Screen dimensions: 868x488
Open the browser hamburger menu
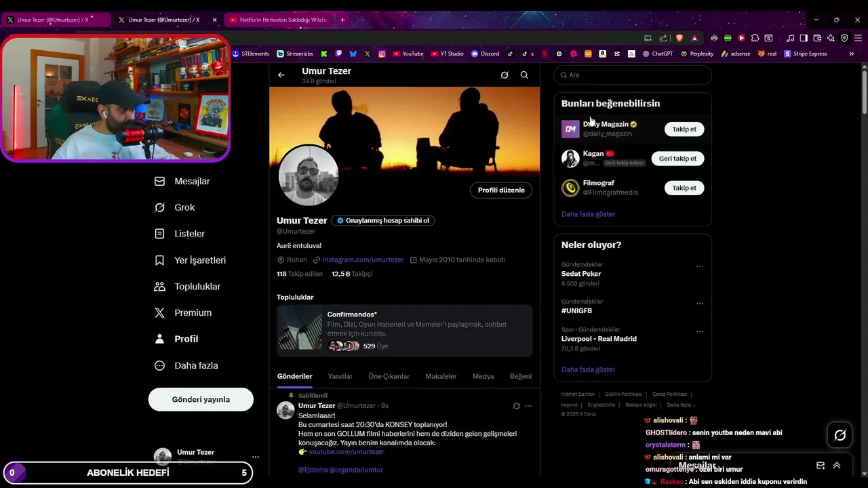click(x=858, y=38)
